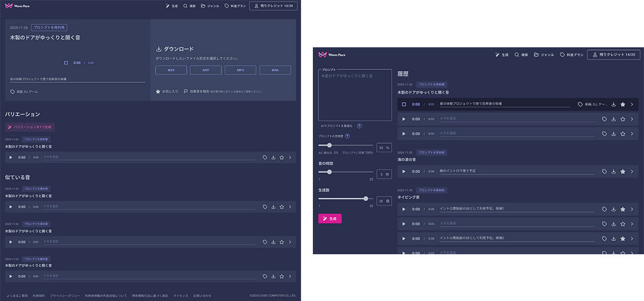
Task: Stop playback in the top-left sound detail panel
Action: tap(66, 63)
